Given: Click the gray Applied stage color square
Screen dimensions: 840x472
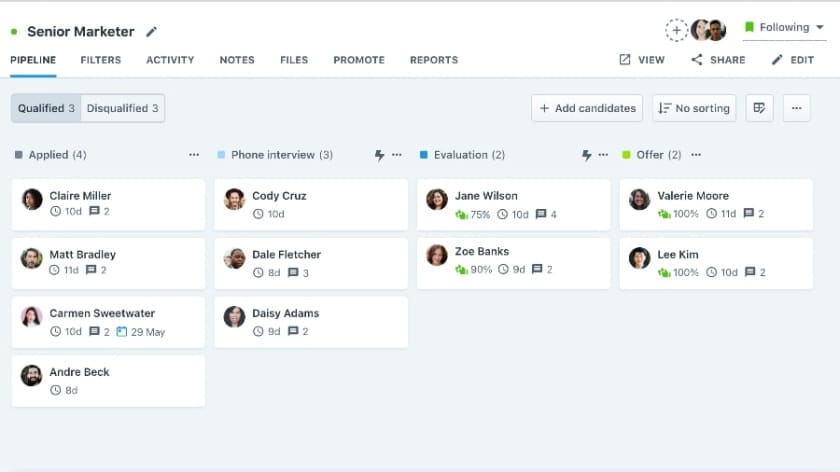Looking at the screenshot, I should pos(19,155).
